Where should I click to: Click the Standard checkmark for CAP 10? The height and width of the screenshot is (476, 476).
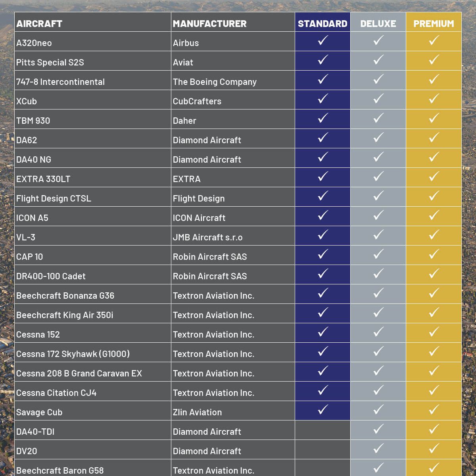(323, 254)
